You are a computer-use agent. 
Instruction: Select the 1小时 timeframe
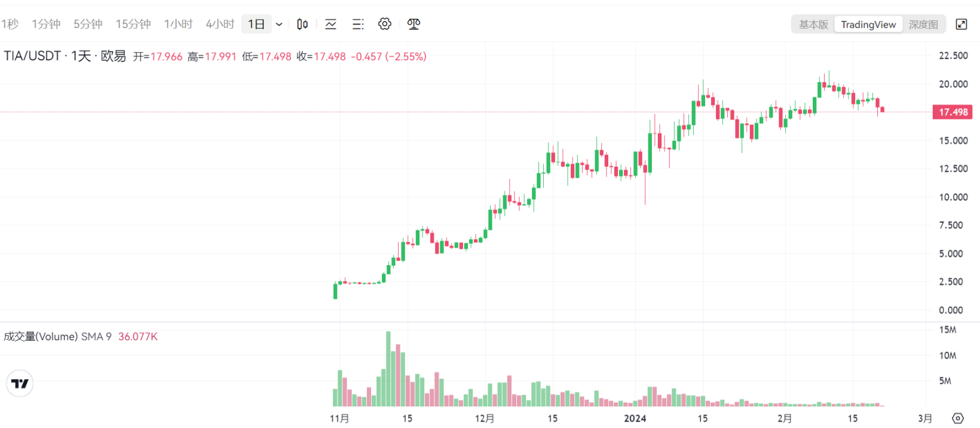(x=178, y=24)
